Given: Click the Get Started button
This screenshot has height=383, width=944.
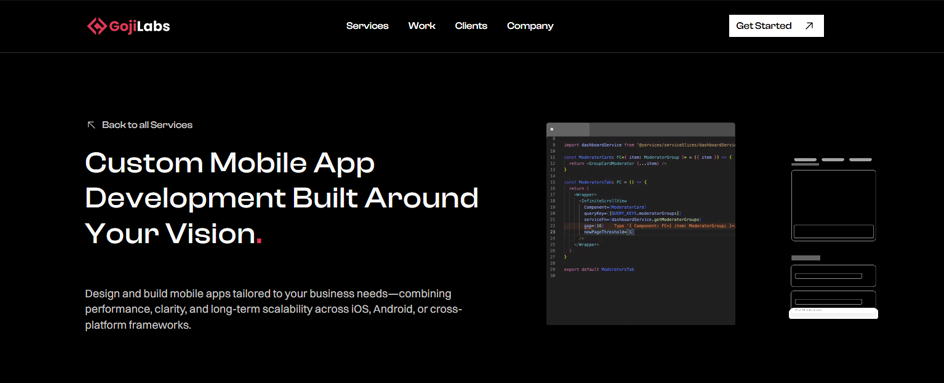Looking at the screenshot, I should [776, 26].
